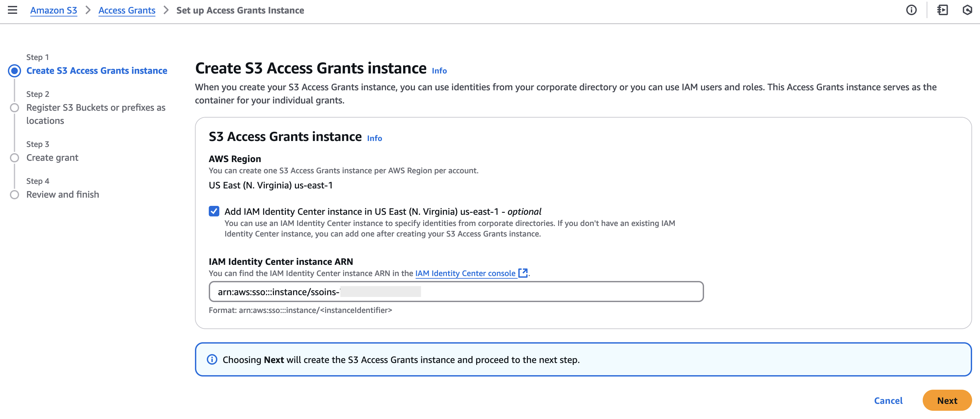This screenshot has width=980, height=419.
Task: Click the Step 3 circle indicator
Action: coord(14,157)
